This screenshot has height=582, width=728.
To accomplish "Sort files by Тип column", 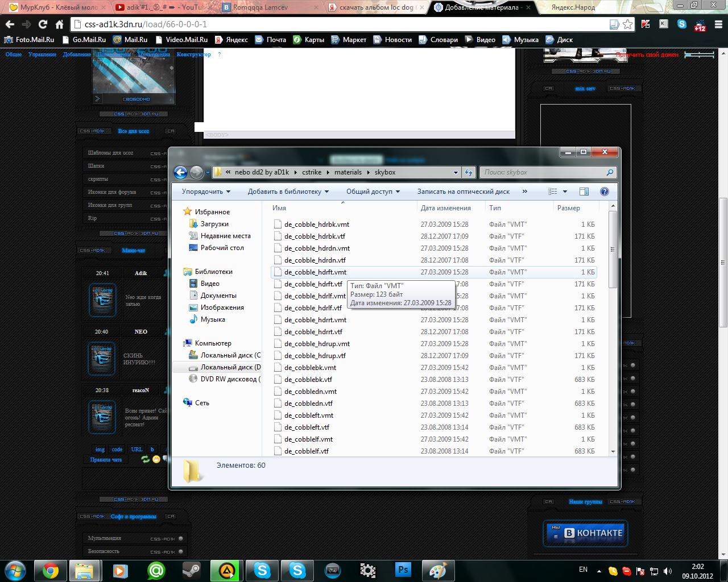I will [519, 208].
